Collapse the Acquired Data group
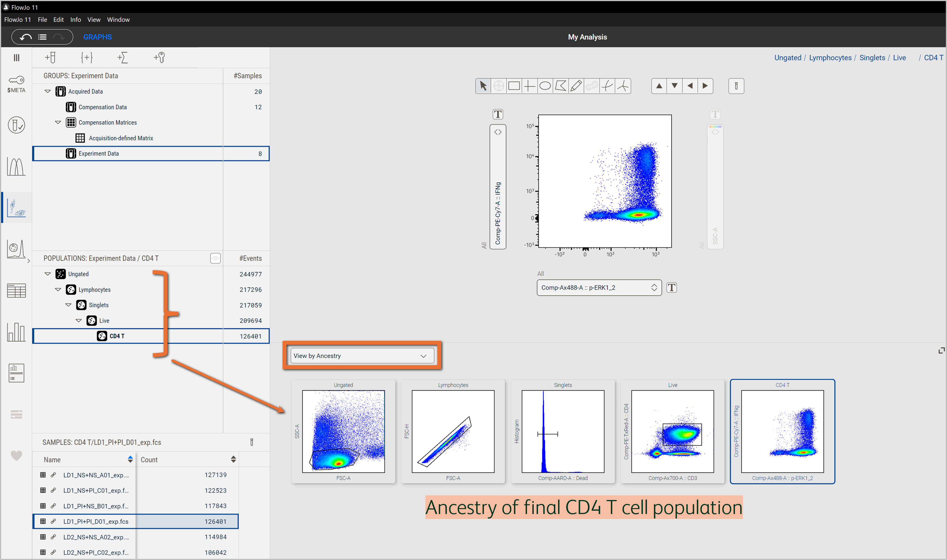 [x=48, y=91]
